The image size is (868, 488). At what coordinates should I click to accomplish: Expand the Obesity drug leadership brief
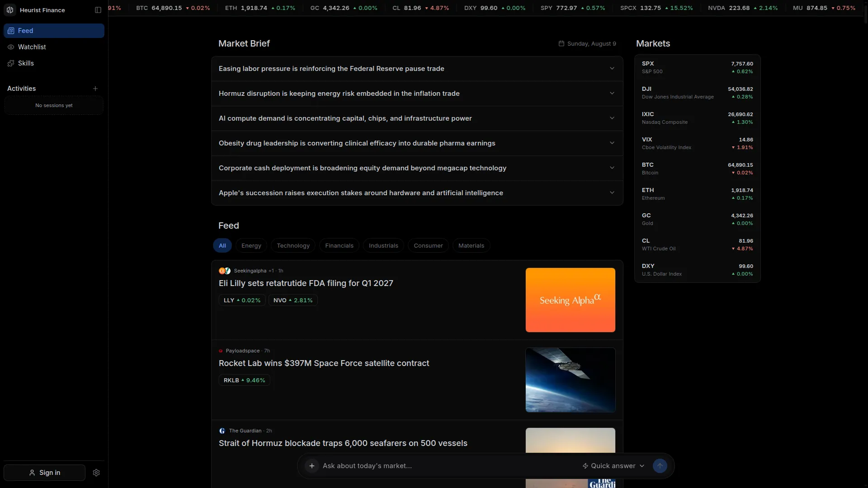pos(417,143)
